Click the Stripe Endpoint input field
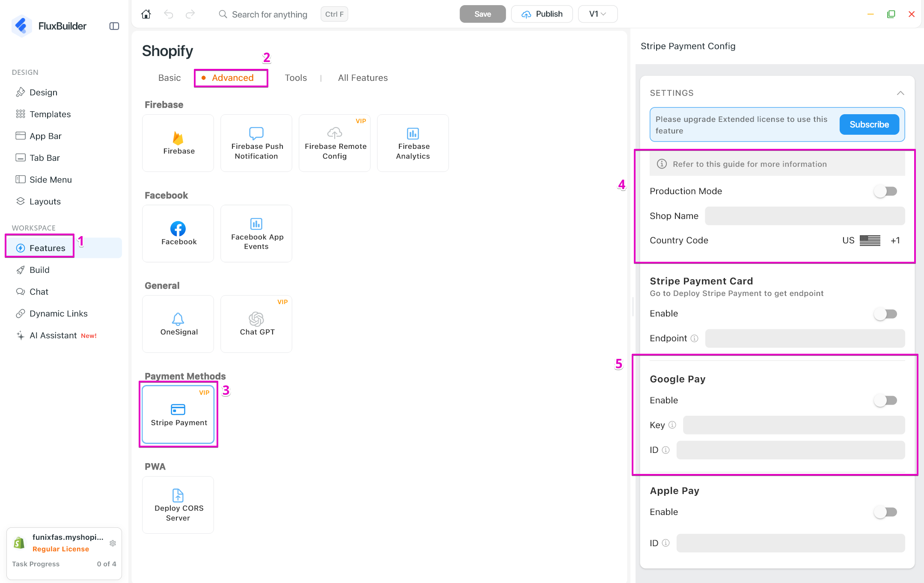924x583 pixels. [x=805, y=338]
